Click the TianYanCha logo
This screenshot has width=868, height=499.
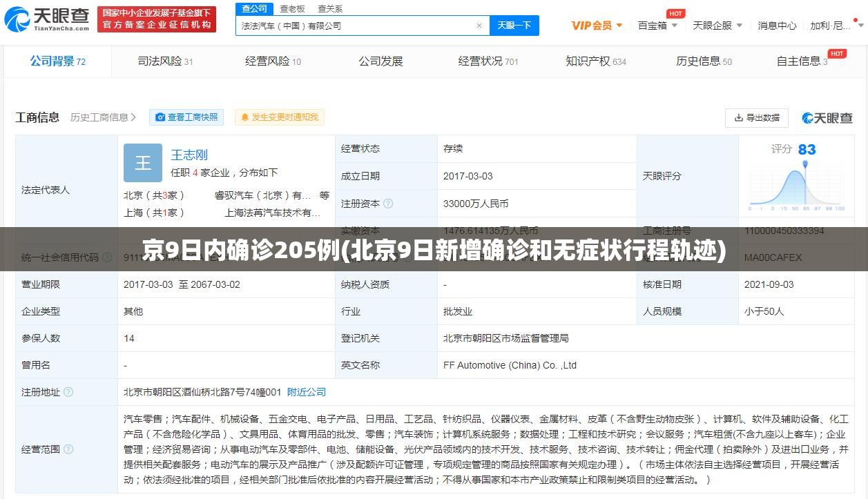point(48,19)
